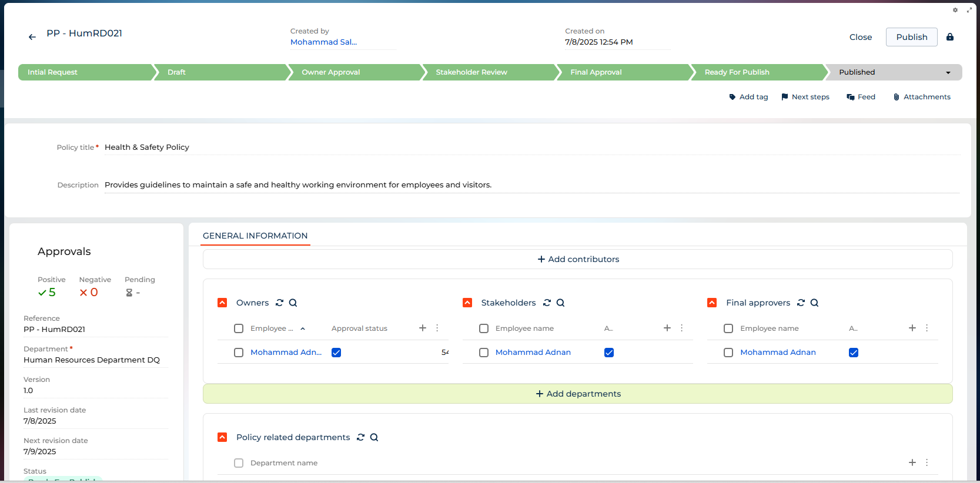Viewport: 980px width, 483px height.
Task: Search within the Stakeholders list
Action: coord(561,303)
